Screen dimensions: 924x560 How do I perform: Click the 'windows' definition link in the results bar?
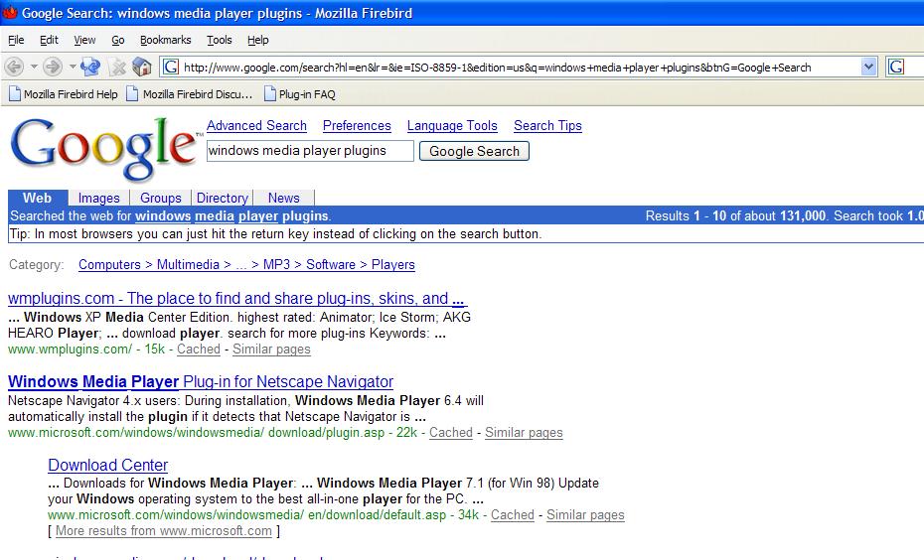coord(163,216)
